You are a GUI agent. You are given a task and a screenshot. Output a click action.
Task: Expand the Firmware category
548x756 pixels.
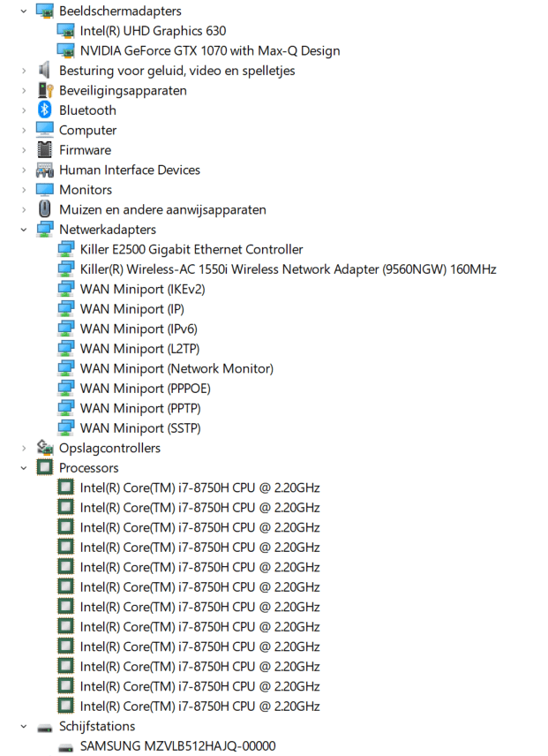pos(24,150)
